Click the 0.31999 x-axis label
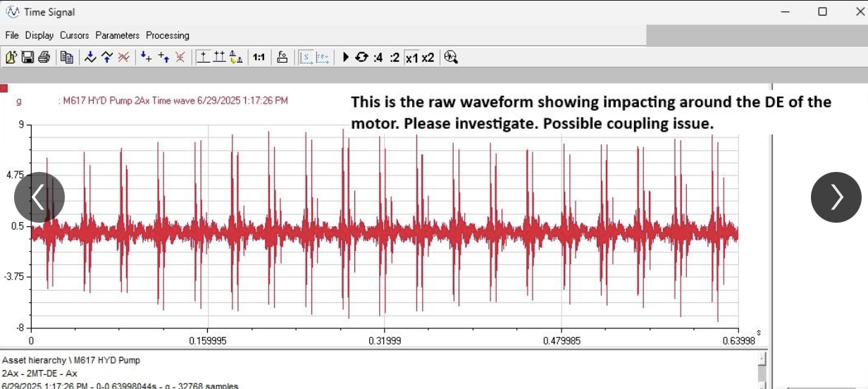Viewport: 868px width, 389px height. [x=385, y=340]
